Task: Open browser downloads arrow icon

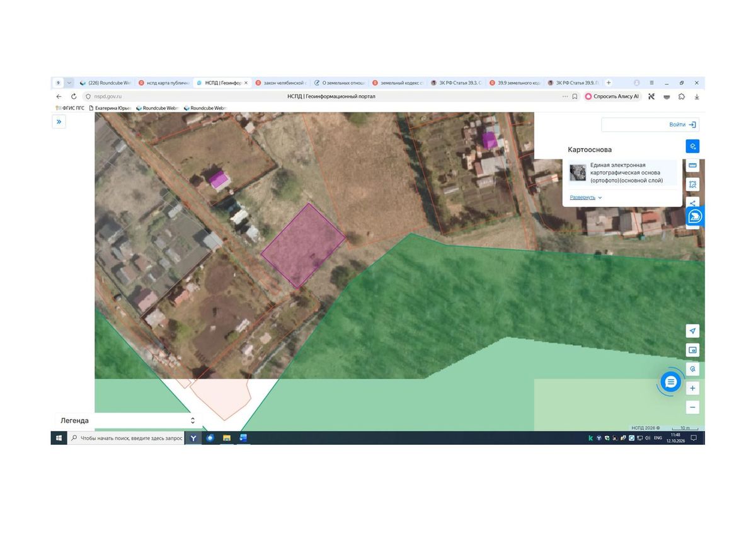Action: pos(697,96)
